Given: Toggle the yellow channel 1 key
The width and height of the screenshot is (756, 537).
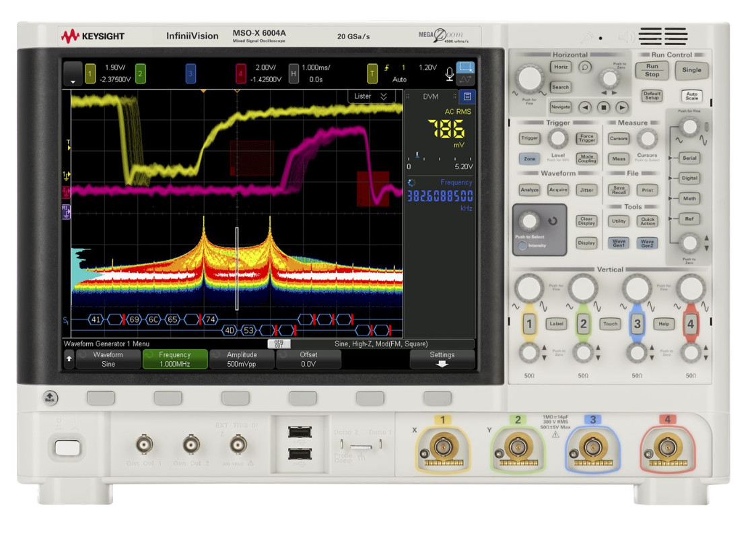Looking at the screenshot, I should coord(529,323).
